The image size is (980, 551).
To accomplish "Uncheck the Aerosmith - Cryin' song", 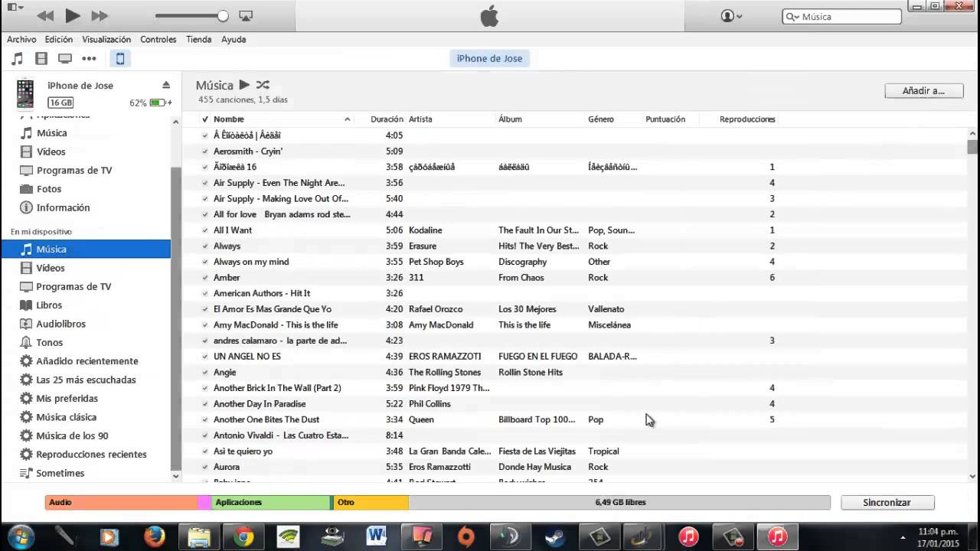I will 204,152.
